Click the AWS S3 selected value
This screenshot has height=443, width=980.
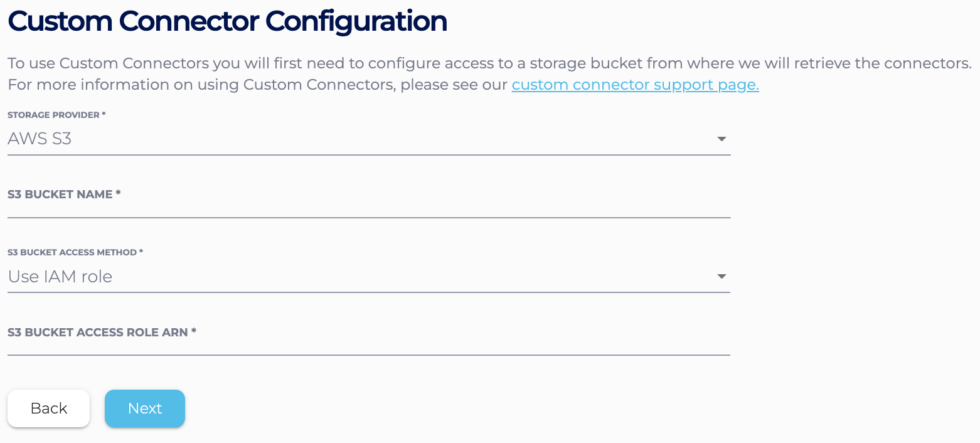pyautogui.click(x=40, y=139)
